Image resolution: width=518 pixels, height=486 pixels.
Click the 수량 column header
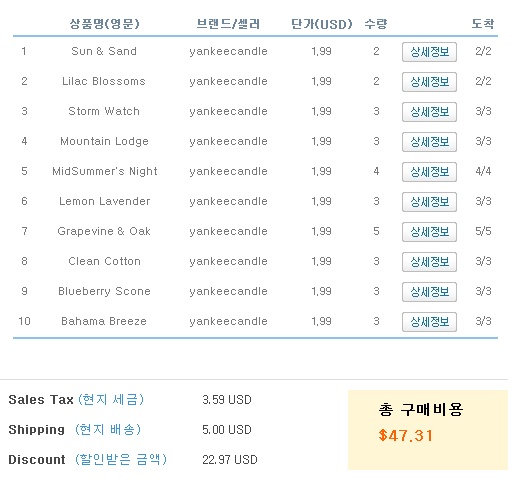pos(376,24)
